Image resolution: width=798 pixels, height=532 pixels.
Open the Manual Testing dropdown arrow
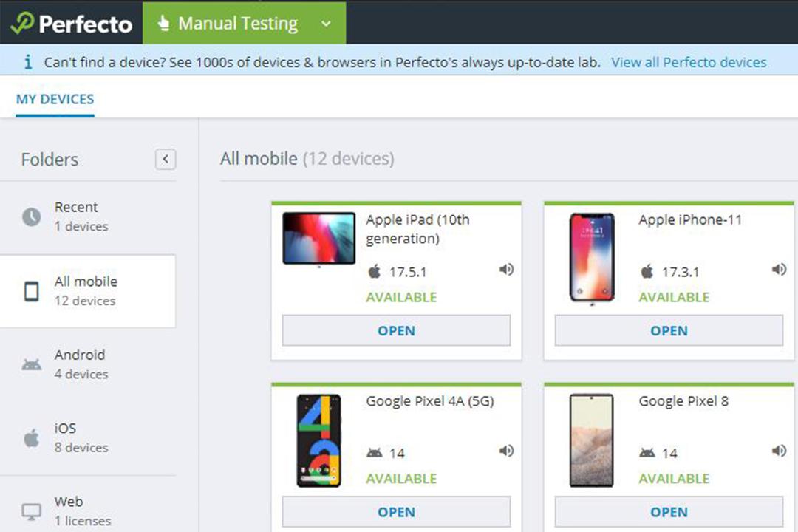click(327, 24)
